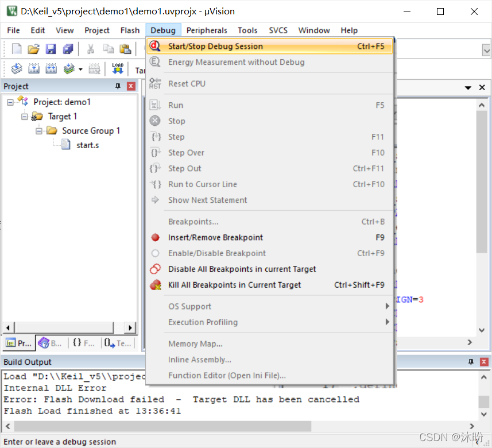Image resolution: width=492 pixels, height=448 pixels.
Task: Switch to Books tab at panel bottom
Action: pos(51,343)
